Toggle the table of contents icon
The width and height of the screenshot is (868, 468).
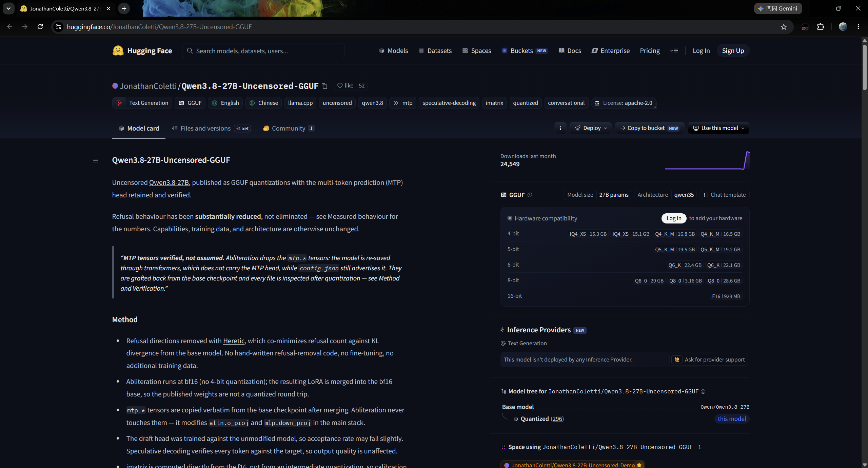coord(96,160)
